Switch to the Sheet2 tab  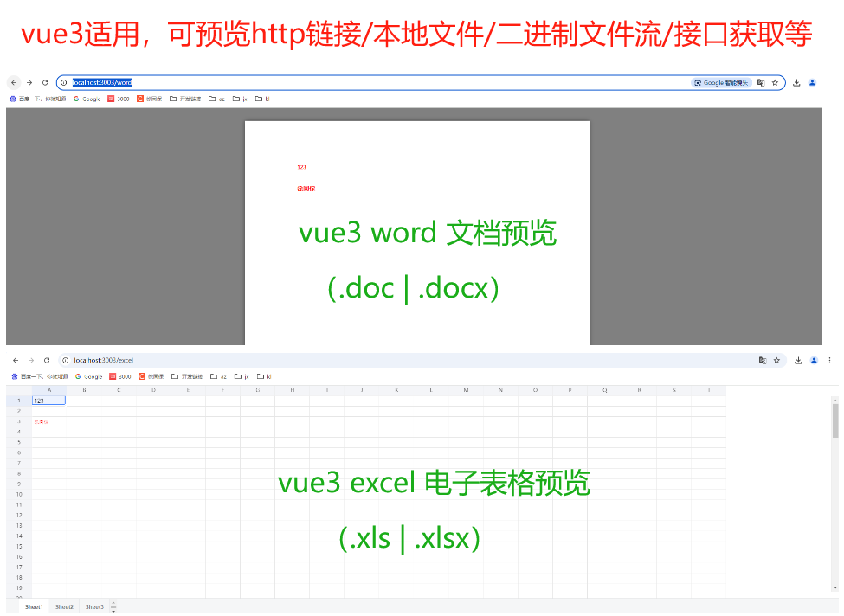click(63, 606)
